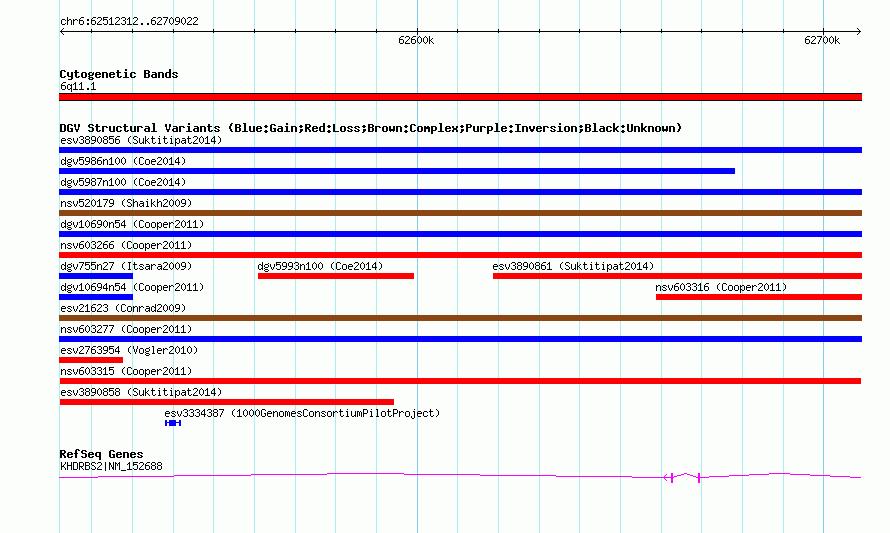This screenshot has width=890, height=533.
Task: Open variant label nsv603316 (Cooper2011)
Action: 721,287
